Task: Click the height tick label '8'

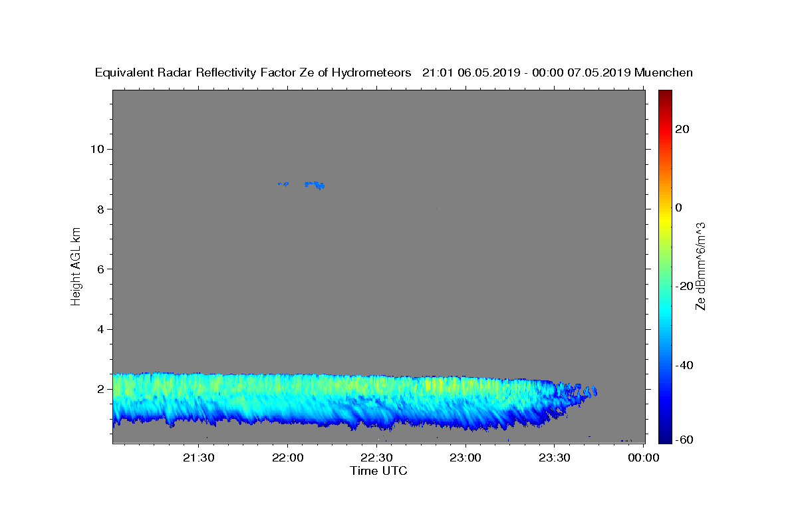Action: pos(99,209)
